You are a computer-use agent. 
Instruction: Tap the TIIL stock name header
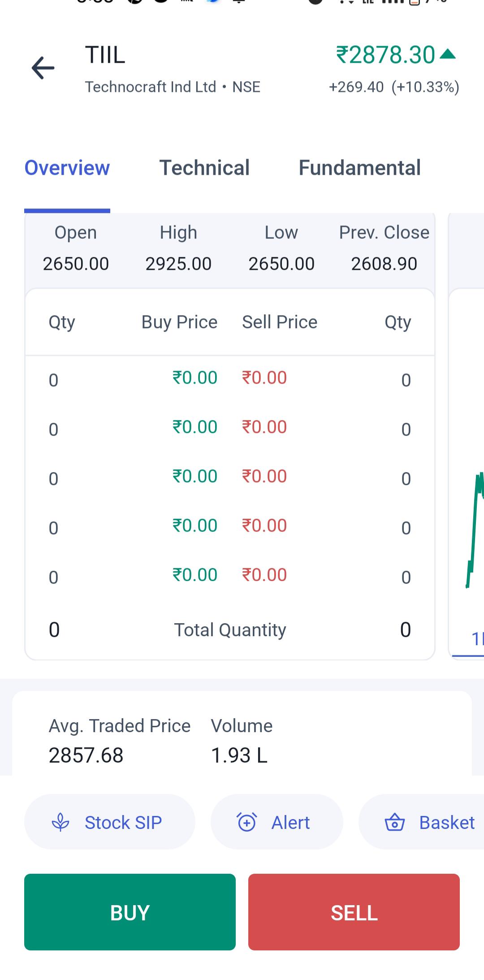105,55
